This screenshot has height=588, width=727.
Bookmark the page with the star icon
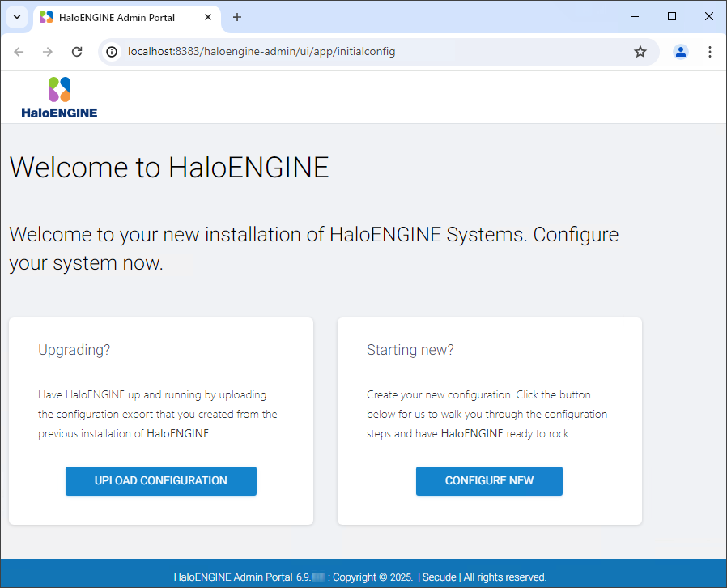(x=640, y=51)
